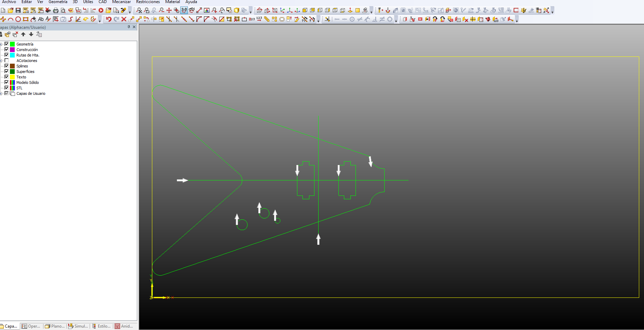Toggle Construcción layer visibility checkbox
The width and height of the screenshot is (644, 330).
[x=7, y=49]
